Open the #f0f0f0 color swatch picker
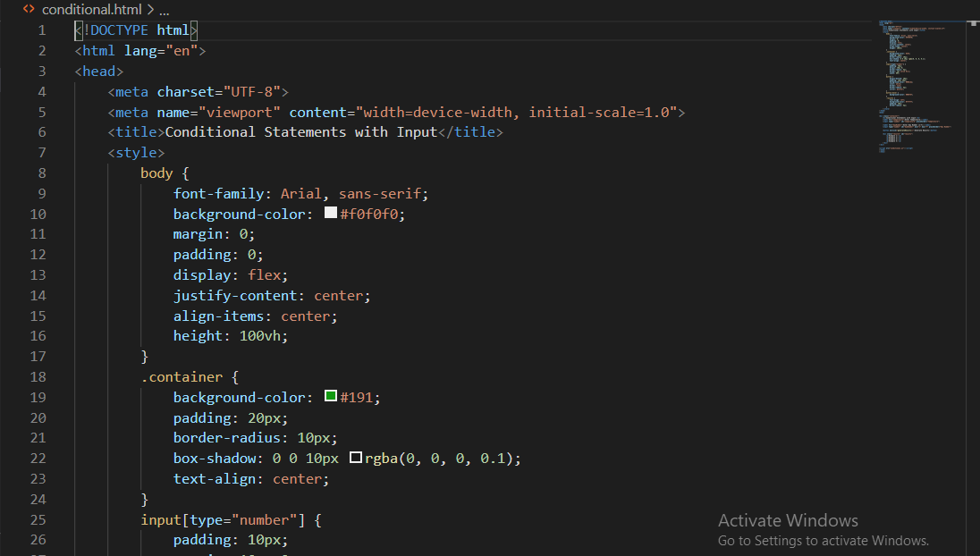 (x=331, y=213)
